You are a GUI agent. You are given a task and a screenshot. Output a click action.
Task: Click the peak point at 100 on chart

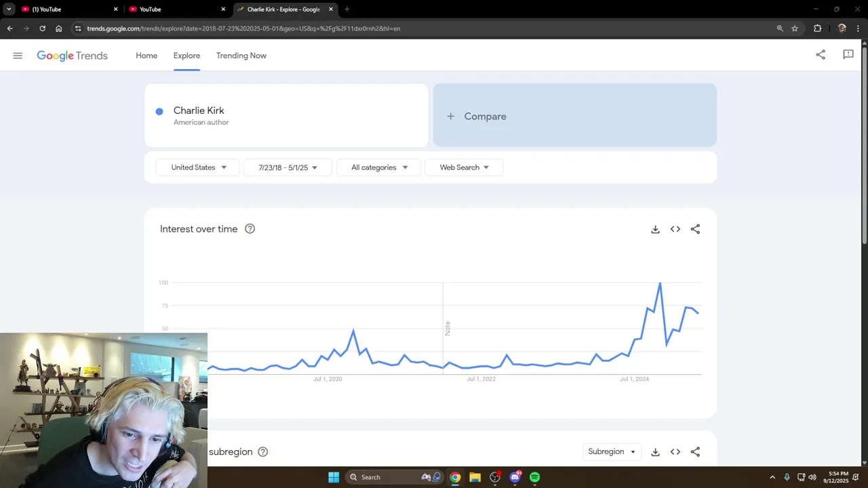pyautogui.click(x=660, y=283)
